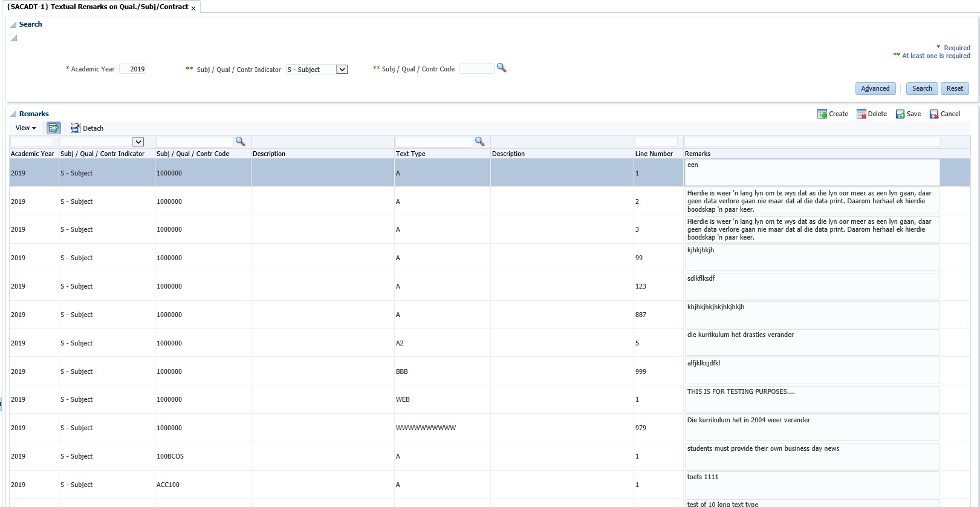Click the Create record icon
Viewport: 980px width, 507px height.
click(822, 114)
